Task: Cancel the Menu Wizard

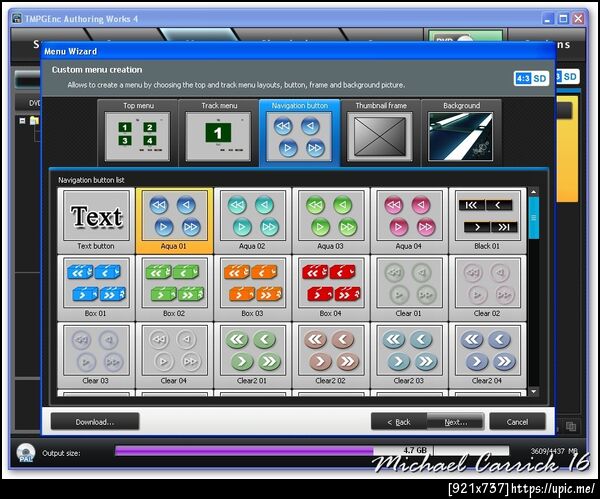Action: click(517, 422)
